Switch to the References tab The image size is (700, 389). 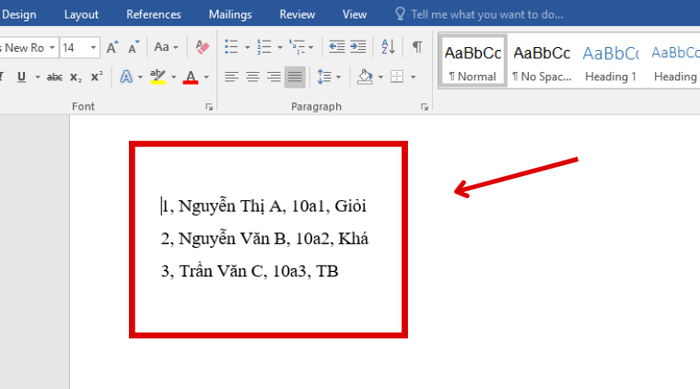pos(153,14)
